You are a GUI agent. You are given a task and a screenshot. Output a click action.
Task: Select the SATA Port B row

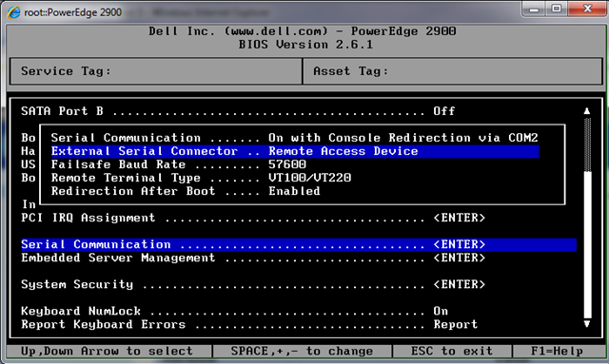click(x=238, y=111)
